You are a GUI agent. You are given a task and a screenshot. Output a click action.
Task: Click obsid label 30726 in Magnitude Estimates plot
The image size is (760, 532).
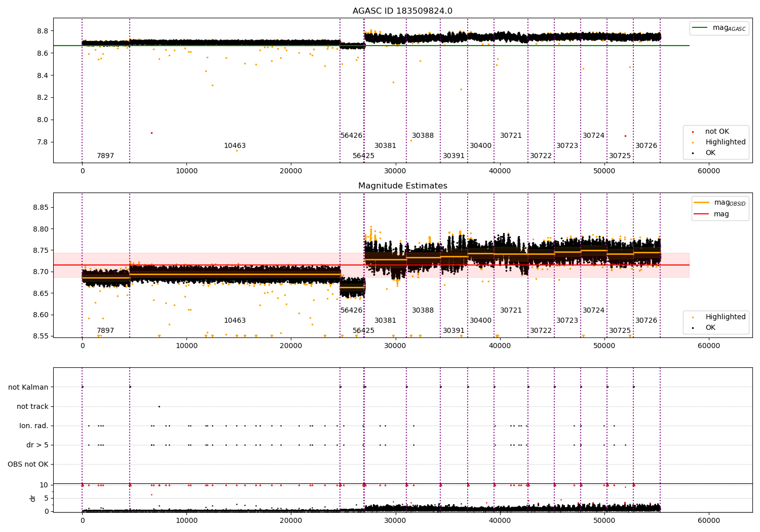pos(646,321)
